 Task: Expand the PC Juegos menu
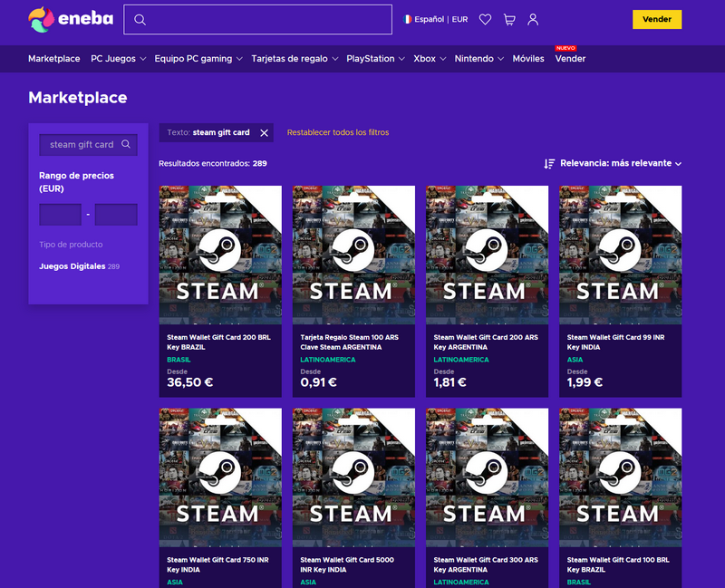pyautogui.click(x=119, y=59)
